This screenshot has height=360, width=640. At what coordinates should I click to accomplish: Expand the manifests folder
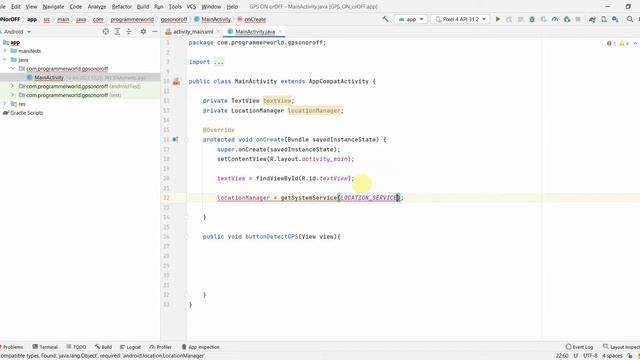[5, 51]
